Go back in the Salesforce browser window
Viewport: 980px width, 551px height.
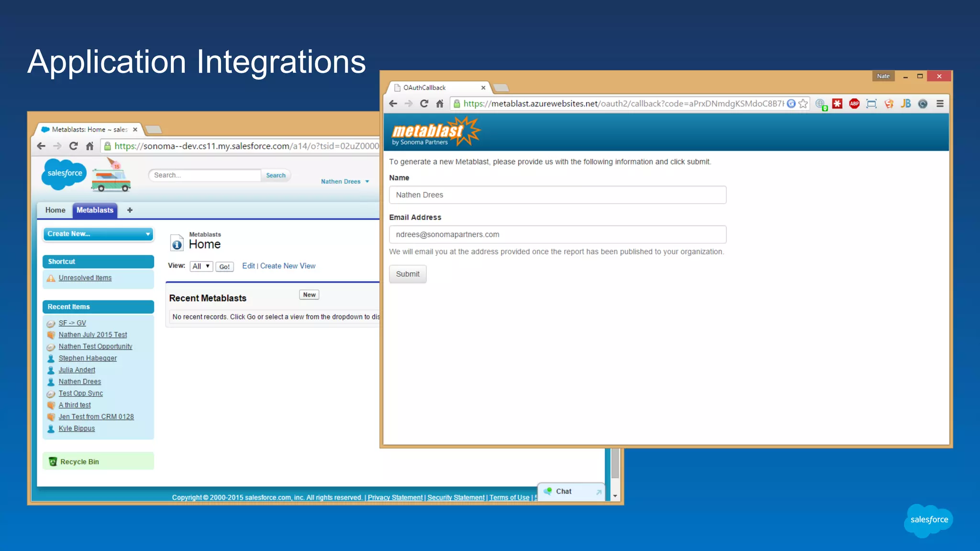(x=42, y=146)
